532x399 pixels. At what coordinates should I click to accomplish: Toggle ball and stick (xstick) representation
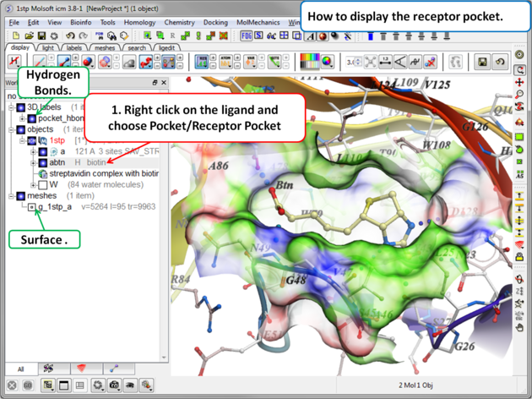pyautogui.click(x=64, y=63)
